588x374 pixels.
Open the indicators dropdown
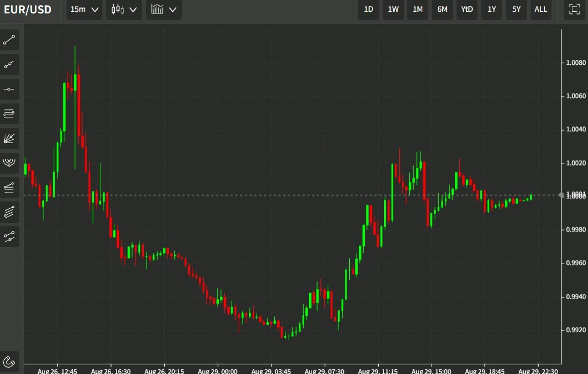(x=164, y=9)
